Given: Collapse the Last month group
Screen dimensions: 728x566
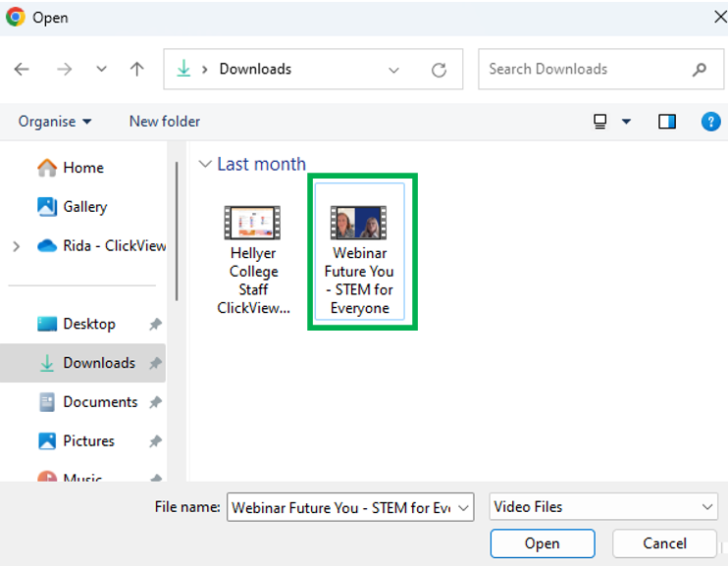Looking at the screenshot, I should pyautogui.click(x=205, y=164).
